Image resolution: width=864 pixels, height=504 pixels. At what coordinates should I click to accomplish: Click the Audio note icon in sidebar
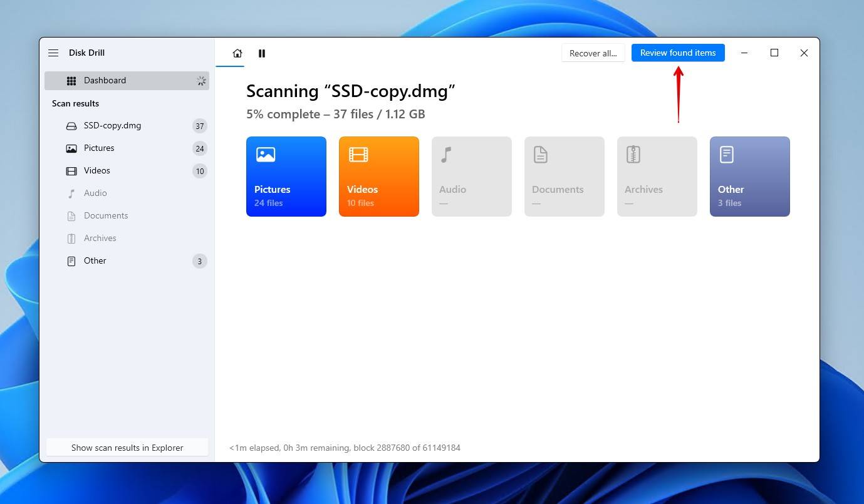click(71, 193)
